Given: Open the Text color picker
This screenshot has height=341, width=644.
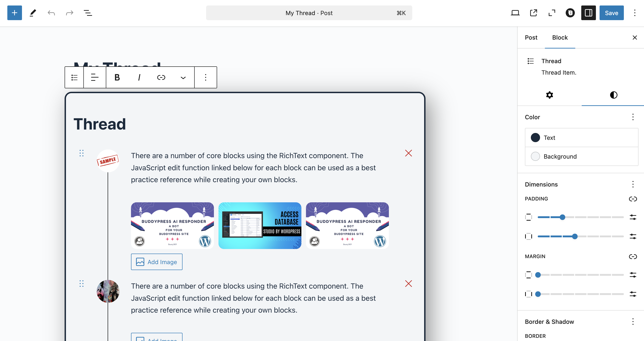Looking at the screenshot, I should [x=581, y=138].
